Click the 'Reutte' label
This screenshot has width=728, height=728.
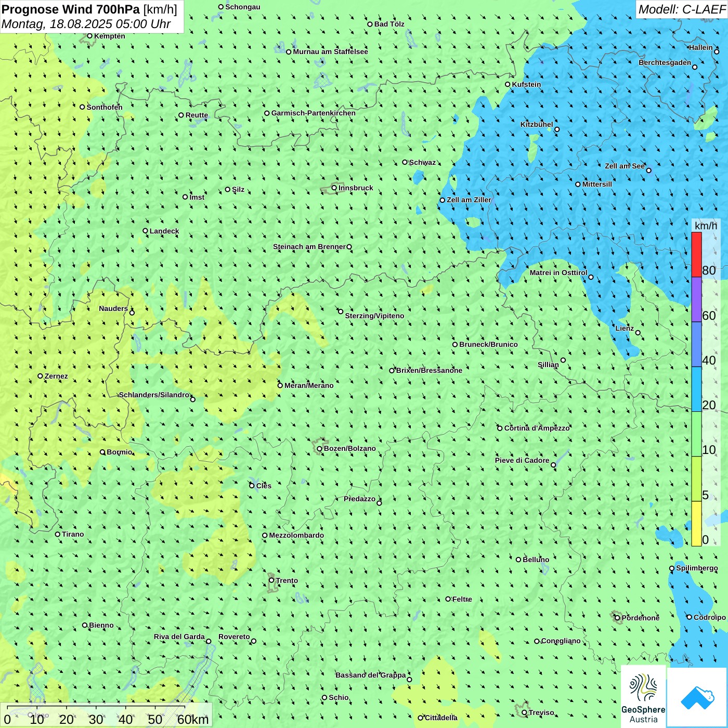pyautogui.click(x=197, y=115)
